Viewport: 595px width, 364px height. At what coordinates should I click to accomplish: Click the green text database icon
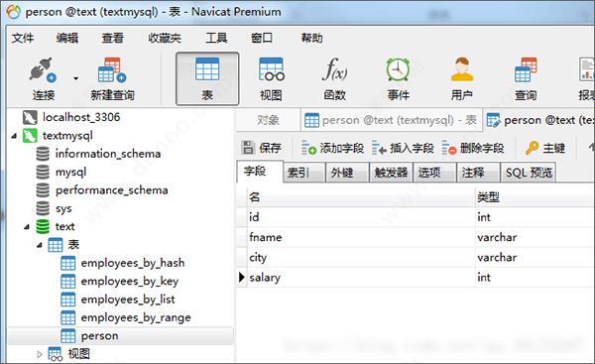tap(43, 226)
